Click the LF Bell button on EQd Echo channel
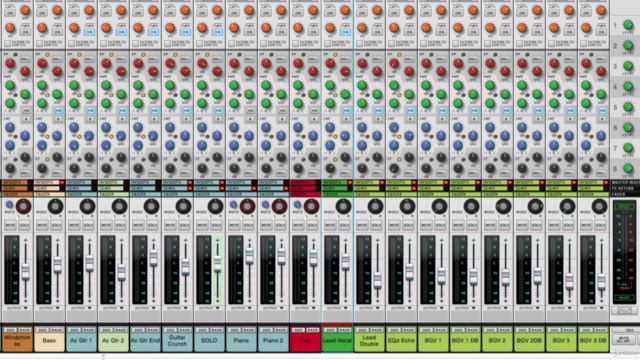 click(409, 173)
